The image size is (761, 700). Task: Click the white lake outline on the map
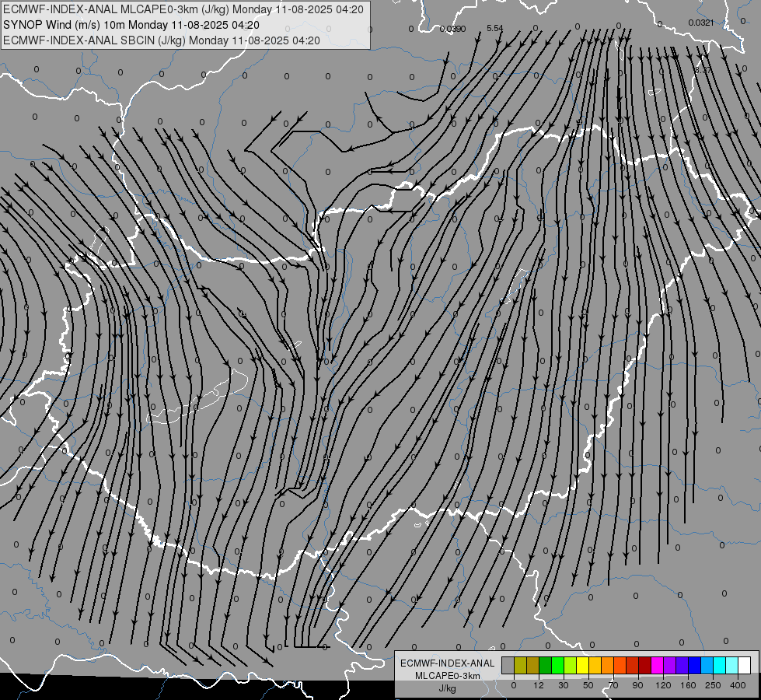pyautogui.click(x=197, y=397)
